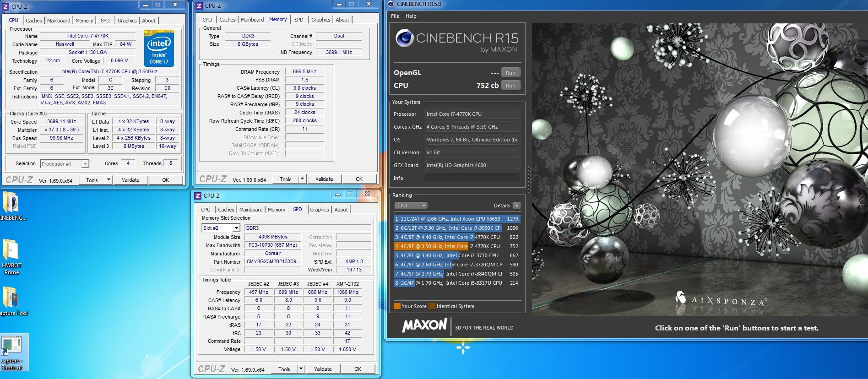This screenshot has width=868, height=379.
Task: Click the orange Your Score legend swatch
Action: [397, 306]
